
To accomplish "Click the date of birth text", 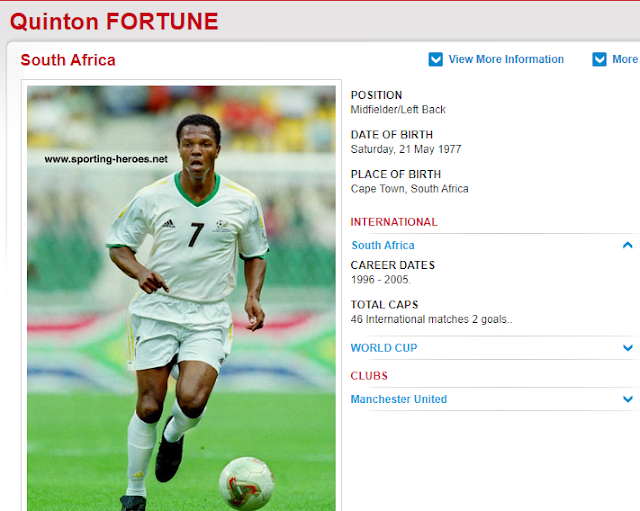I will tap(406, 149).
